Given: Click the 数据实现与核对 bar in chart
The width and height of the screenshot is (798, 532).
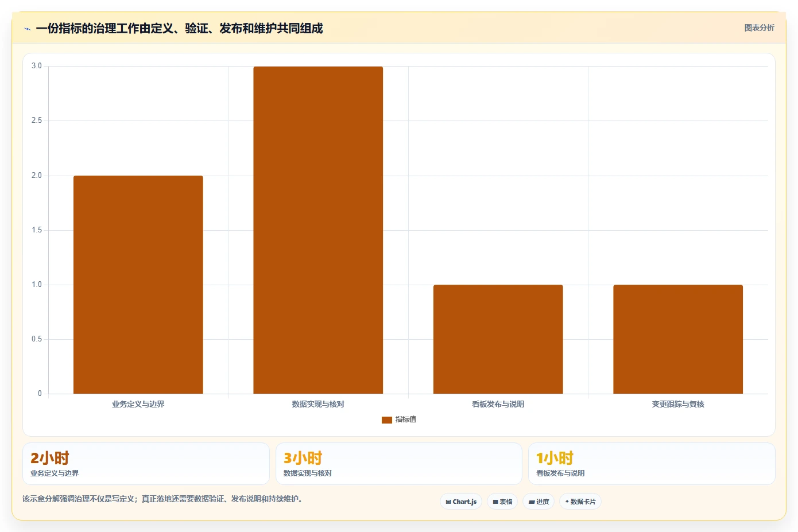Looking at the screenshot, I should point(318,230).
